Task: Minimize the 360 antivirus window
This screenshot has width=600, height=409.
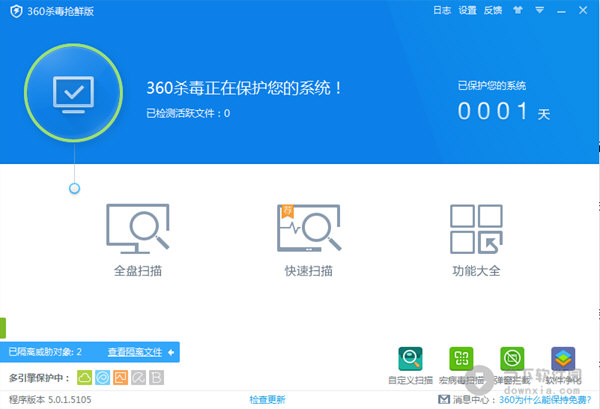Action: [561, 11]
